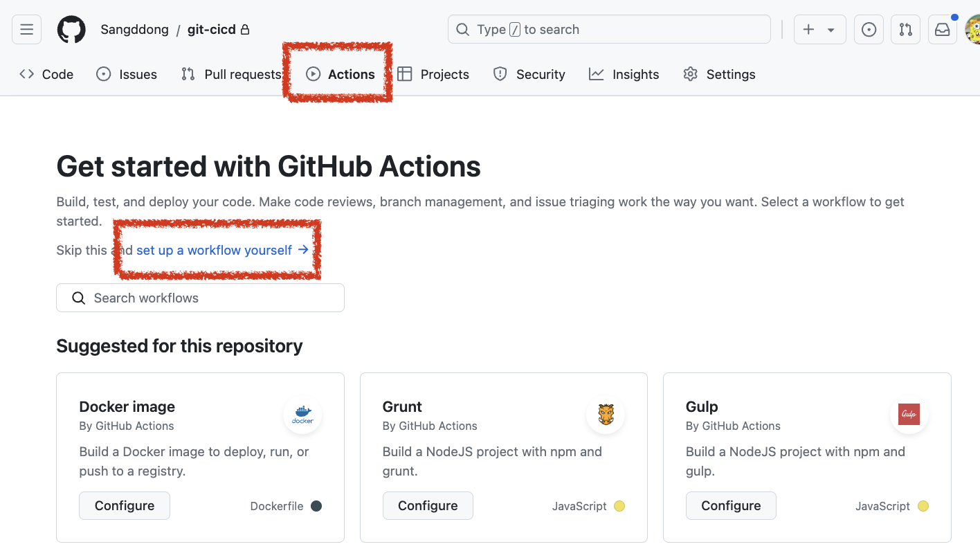Open the git-cicd repository link
Viewport: 980px width, 551px height.
[211, 30]
